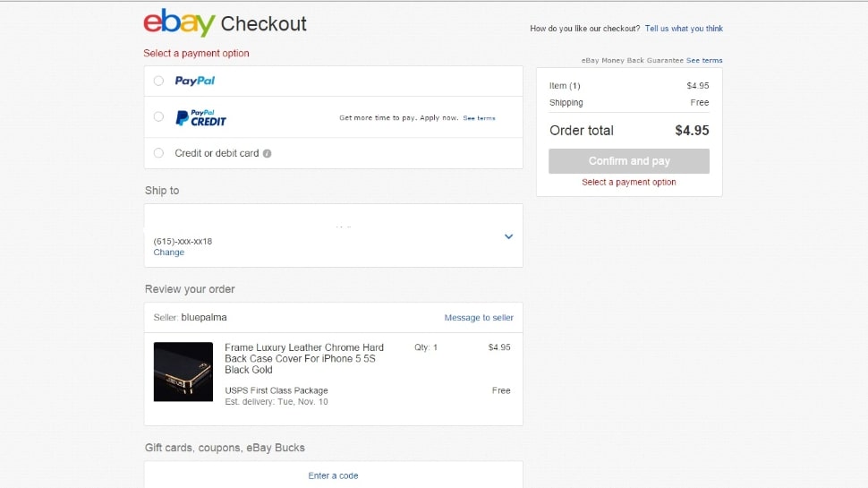The height and width of the screenshot is (488, 868).
Task: Open Message to seller link
Action: 479,317
